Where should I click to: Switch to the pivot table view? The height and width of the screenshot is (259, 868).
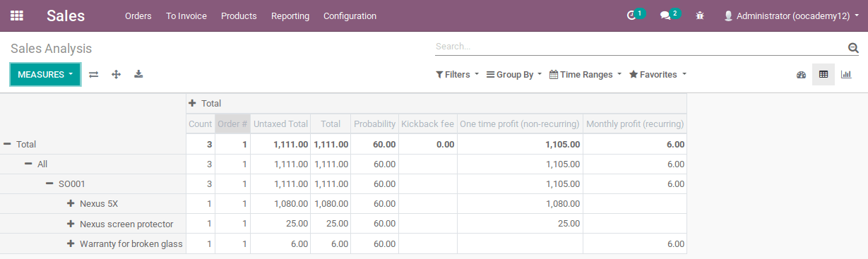click(x=824, y=74)
